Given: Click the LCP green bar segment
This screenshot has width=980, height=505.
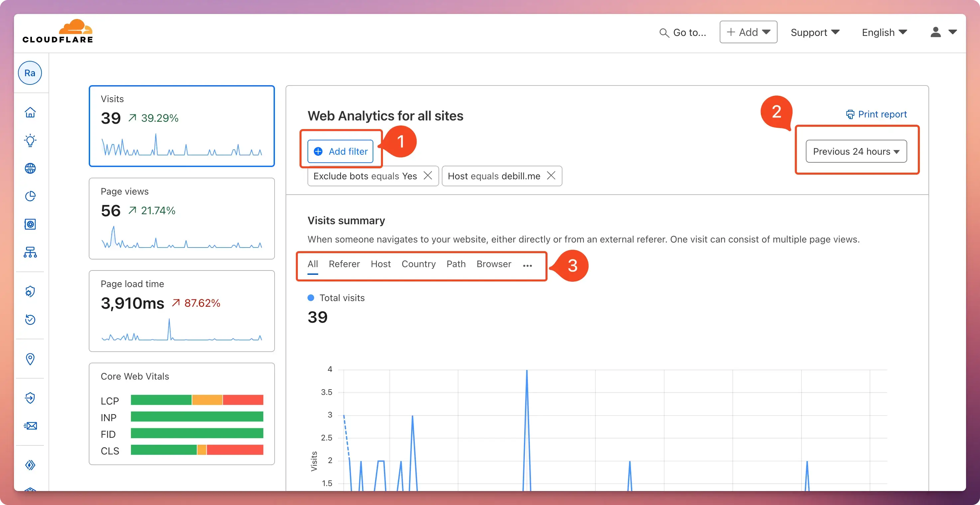Looking at the screenshot, I should (161, 400).
